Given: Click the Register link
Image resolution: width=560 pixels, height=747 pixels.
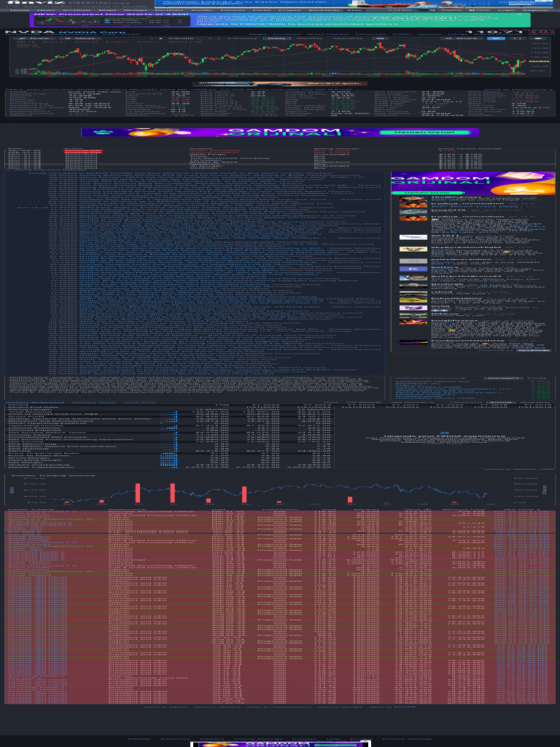Looking at the screenshot, I should 535,10.
